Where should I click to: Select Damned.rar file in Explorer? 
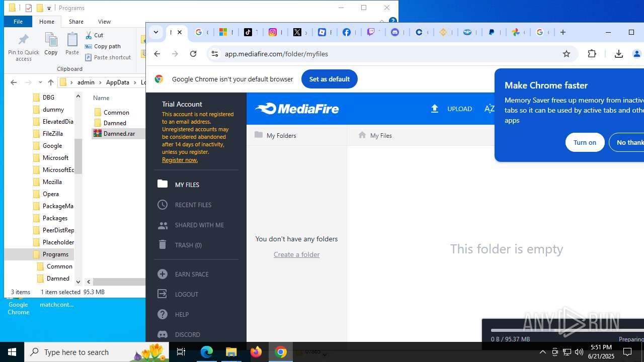pos(118,134)
